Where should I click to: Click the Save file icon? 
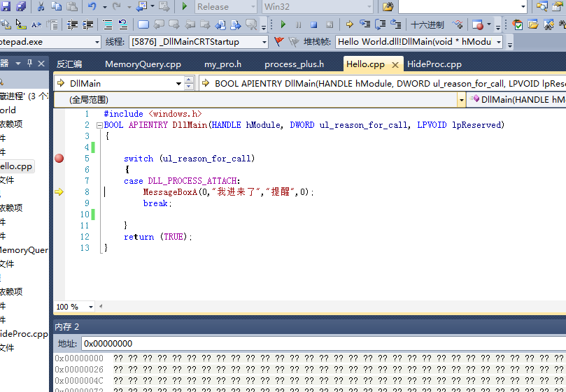click(6, 6)
